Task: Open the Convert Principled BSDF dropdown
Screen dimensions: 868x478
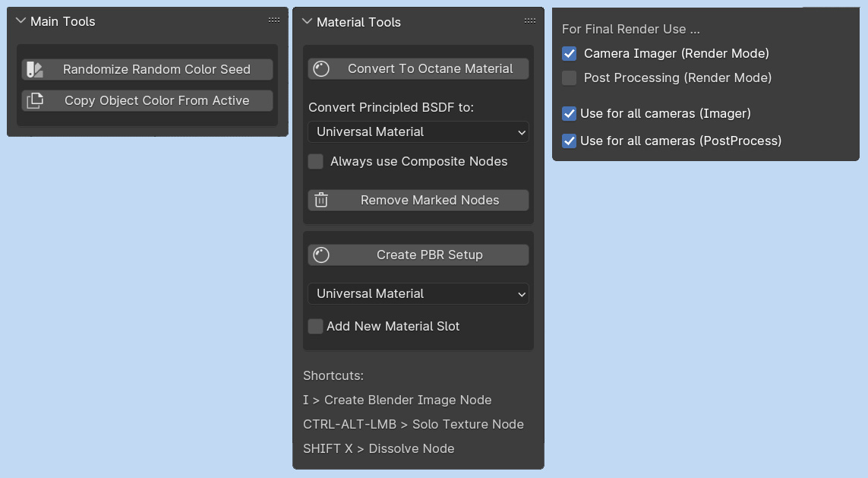Action: [x=418, y=132]
